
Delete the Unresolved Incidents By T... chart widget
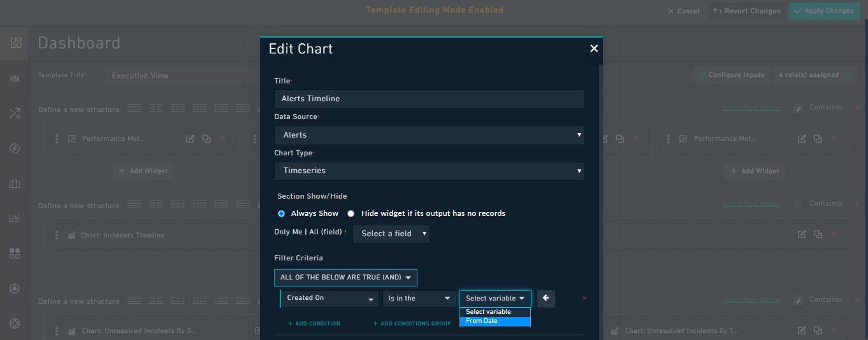[834, 330]
